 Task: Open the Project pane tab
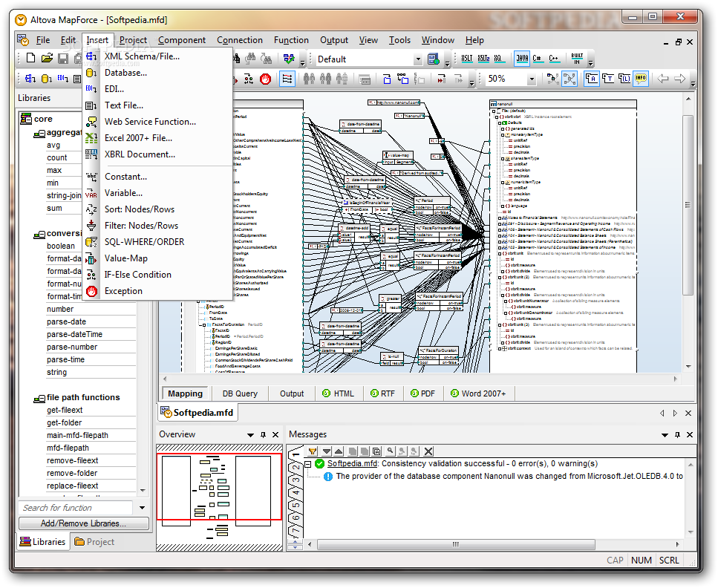[94, 542]
